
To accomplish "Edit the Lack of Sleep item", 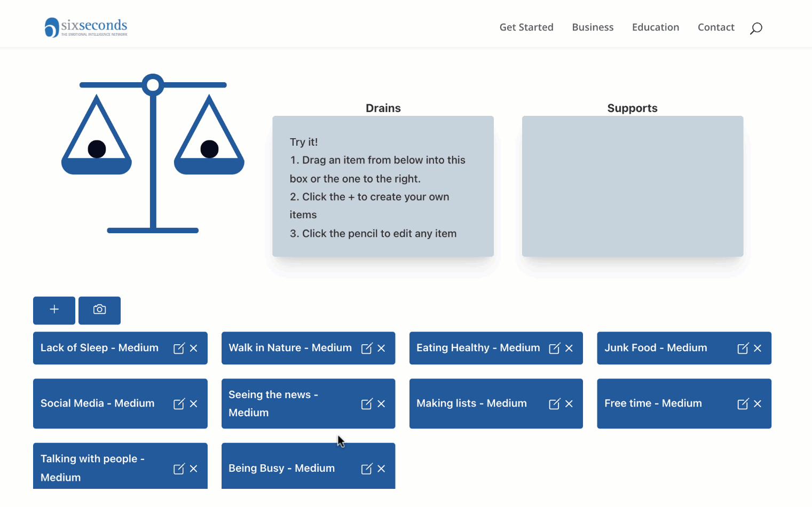I will [x=179, y=348].
